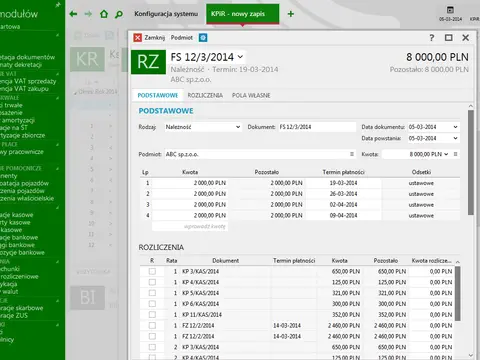480x360 pixels.
Task: Click the KR tile in background window
Action: (87, 59)
